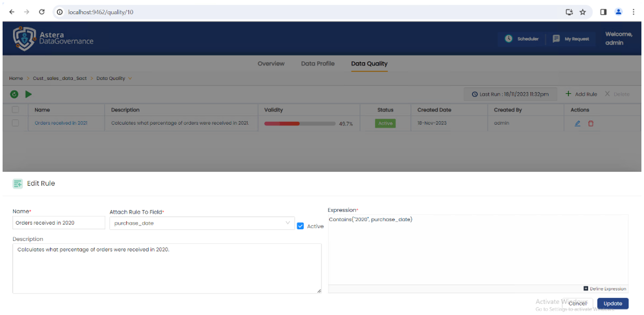Image resolution: width=644 pixels, height=315 pixels.
Task: Click the 18-Nov-2023 created date cell
Action: 432,123
